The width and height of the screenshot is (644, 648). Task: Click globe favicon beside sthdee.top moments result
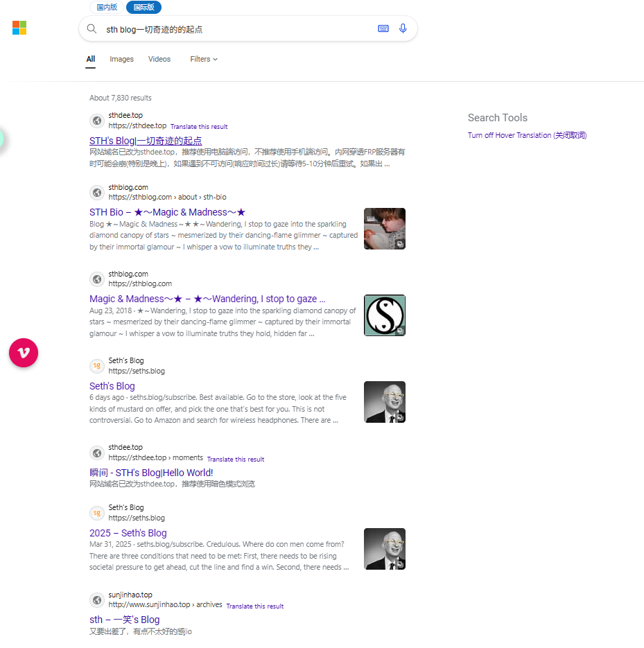(97, 453)
